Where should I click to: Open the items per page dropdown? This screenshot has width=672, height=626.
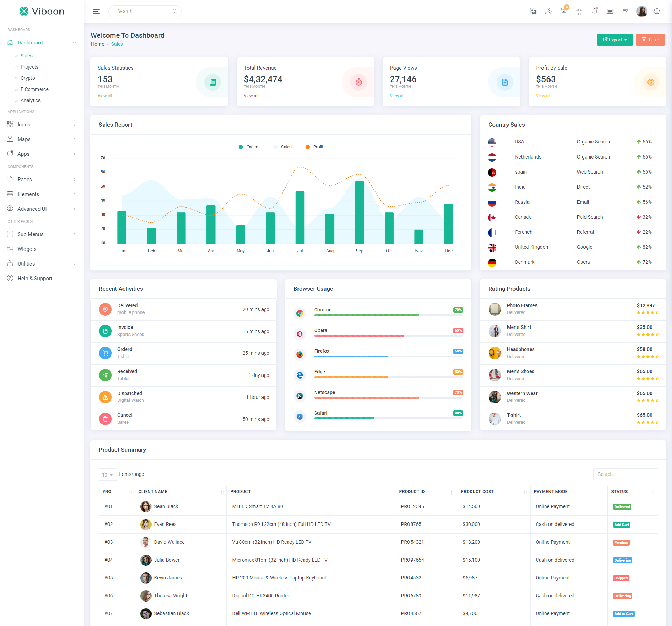[107, 475]
